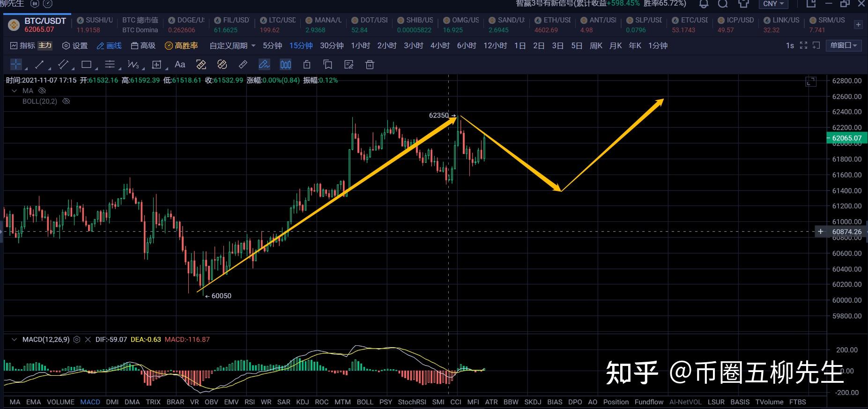
Task: Select the trend line drawing tool
Action: [x=39, y=65]
